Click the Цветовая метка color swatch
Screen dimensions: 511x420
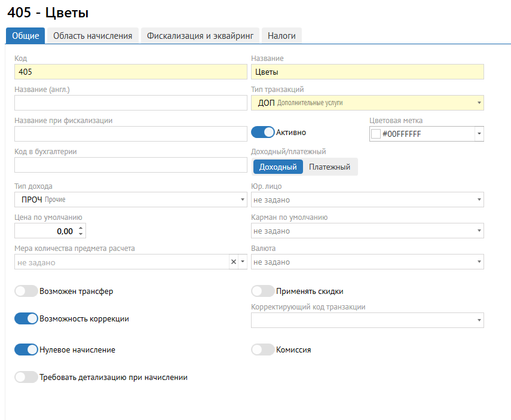click(x=376, y=134)
